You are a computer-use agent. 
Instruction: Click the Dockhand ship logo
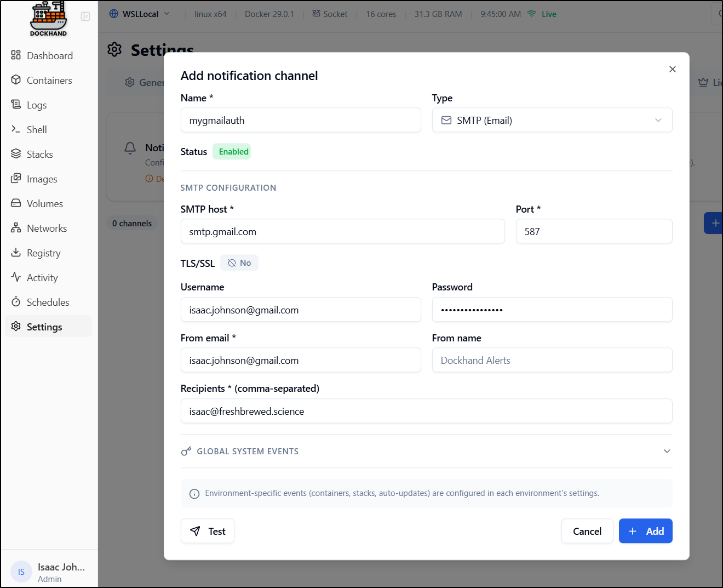click(x=48, y=19)
